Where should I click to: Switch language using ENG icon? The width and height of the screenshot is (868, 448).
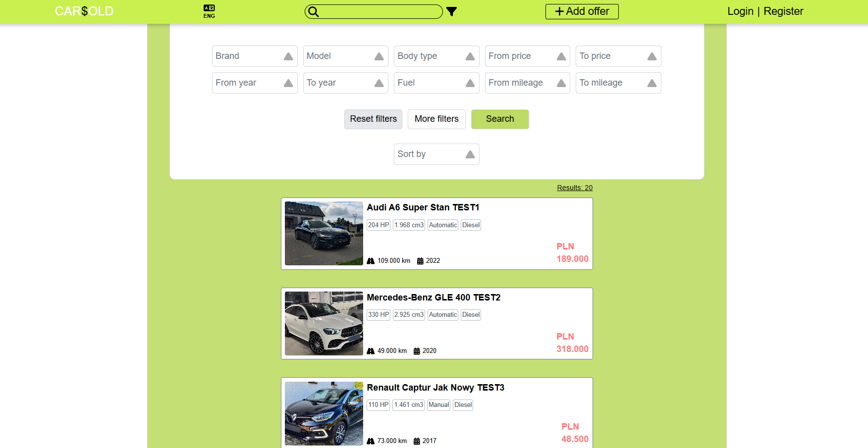[209, 11]
